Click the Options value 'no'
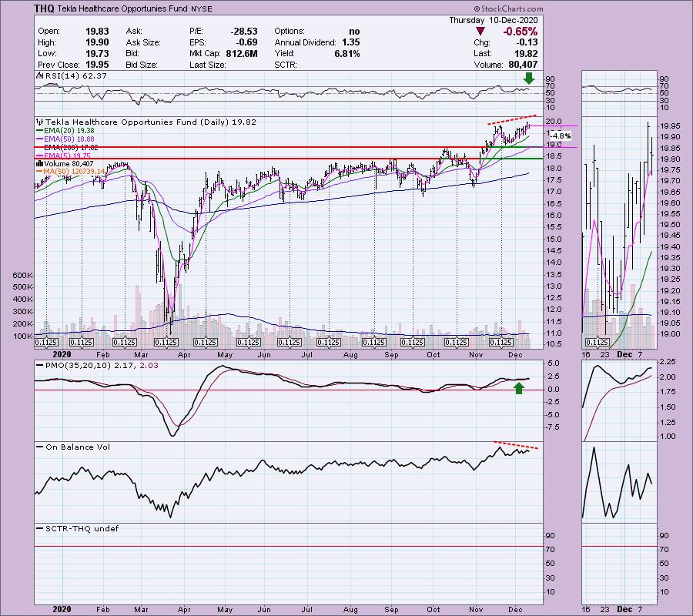 coord(354,32)
